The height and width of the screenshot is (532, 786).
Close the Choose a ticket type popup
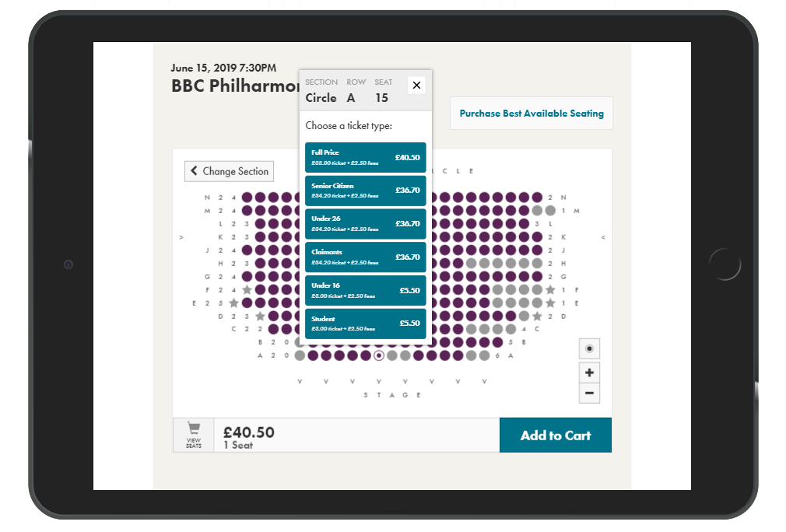pos(416,86)
